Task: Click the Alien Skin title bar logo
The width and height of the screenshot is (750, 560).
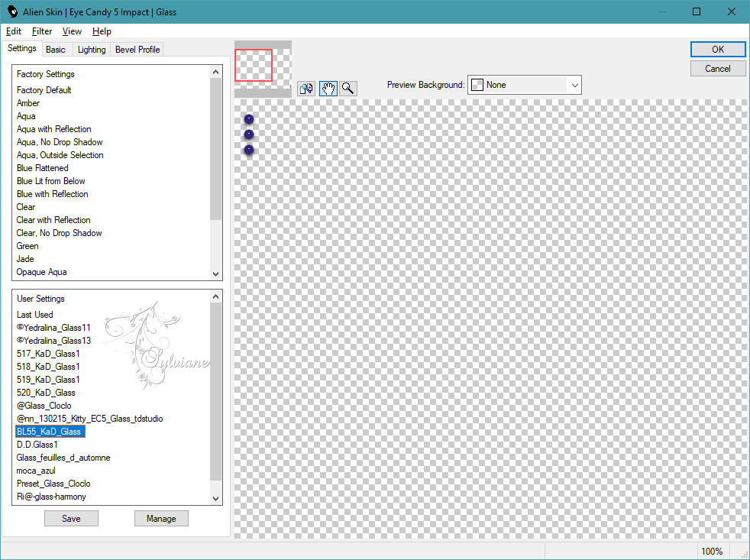Action: coord(12,11)
